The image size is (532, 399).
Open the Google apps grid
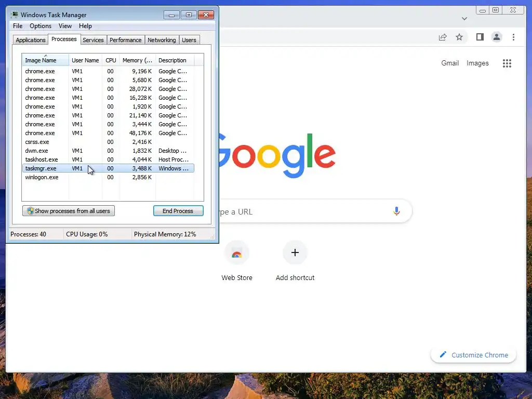pyautogui.click(x=507, y=63)
